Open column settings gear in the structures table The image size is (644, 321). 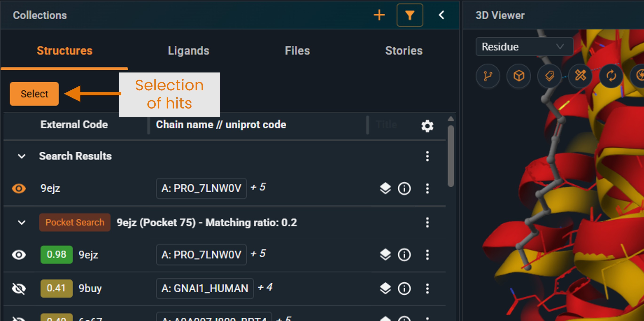[x=427, y=126]
